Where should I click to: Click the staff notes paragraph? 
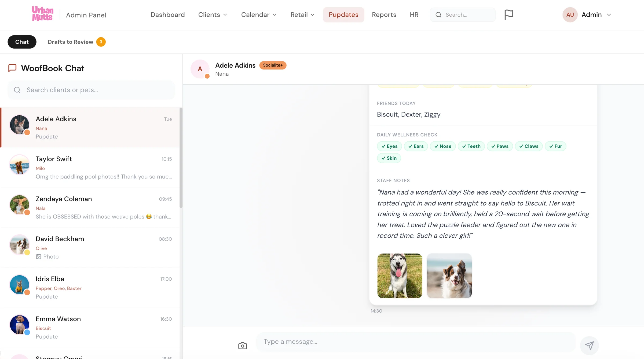(x=483, y=214)
